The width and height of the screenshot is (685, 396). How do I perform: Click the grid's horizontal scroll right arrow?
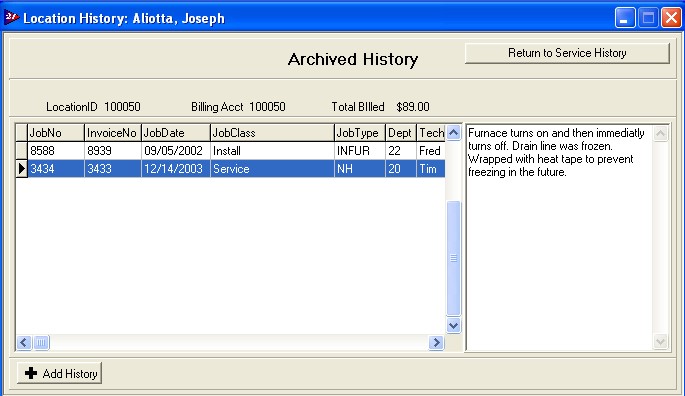click(x=436, y=342)
